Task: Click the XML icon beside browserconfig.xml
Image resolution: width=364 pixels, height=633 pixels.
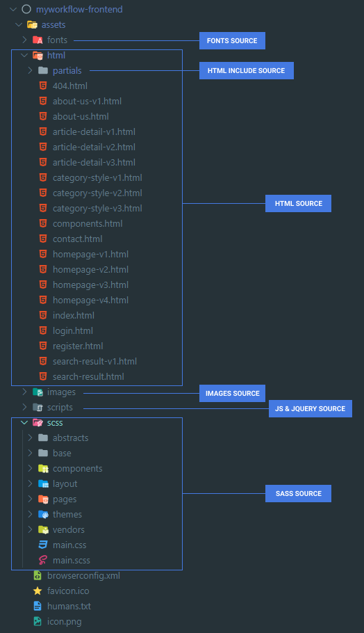Action: pos(38,575)
